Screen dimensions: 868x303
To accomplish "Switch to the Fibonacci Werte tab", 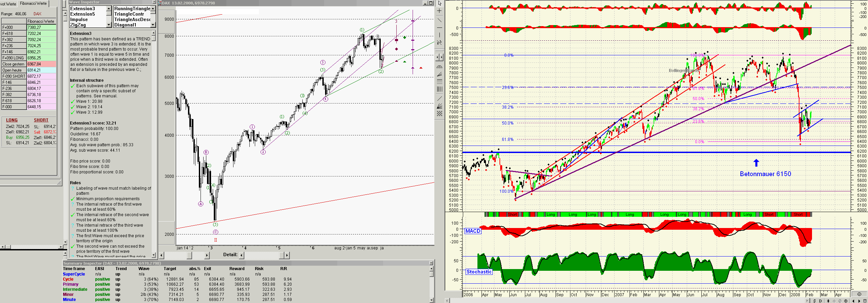I will tap(33, 3).
